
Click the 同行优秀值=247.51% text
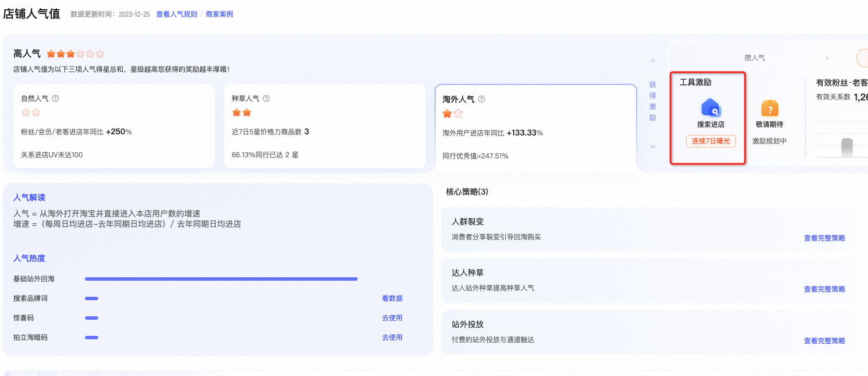[x=475, y=156]
